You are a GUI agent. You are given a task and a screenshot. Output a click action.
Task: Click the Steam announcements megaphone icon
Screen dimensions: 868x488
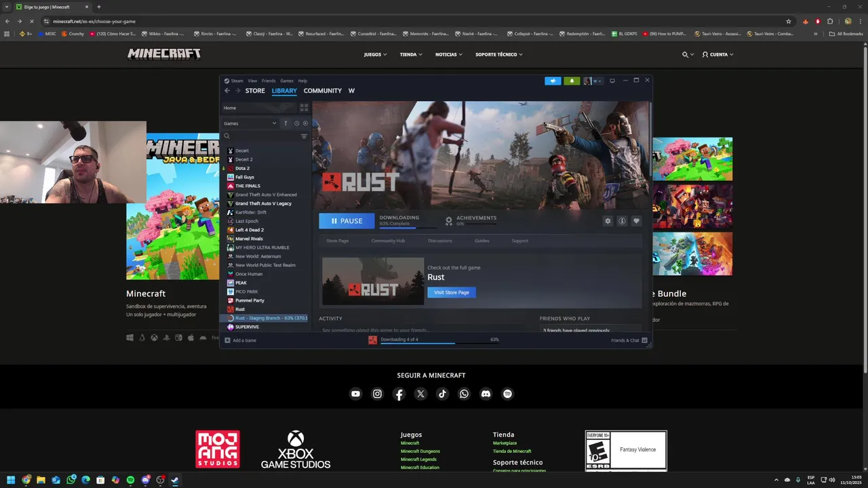(553, 81)
